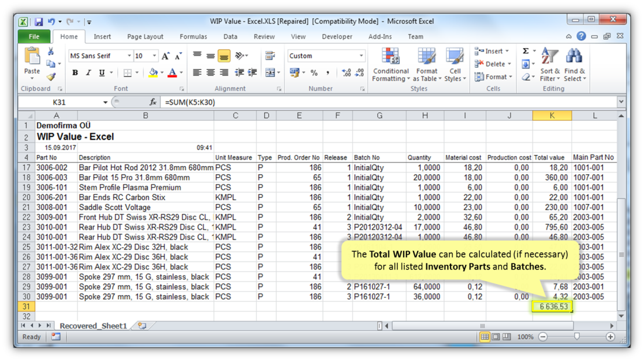Viewport: 644px width, 361px height.
Task: Switch to Page Break Preview in status bar
Action: 507,337
